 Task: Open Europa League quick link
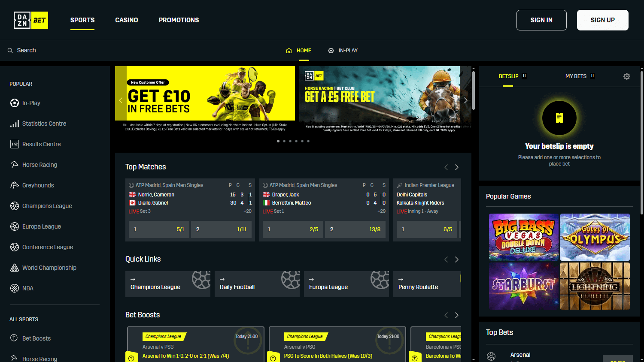click(x=346, y=284)
